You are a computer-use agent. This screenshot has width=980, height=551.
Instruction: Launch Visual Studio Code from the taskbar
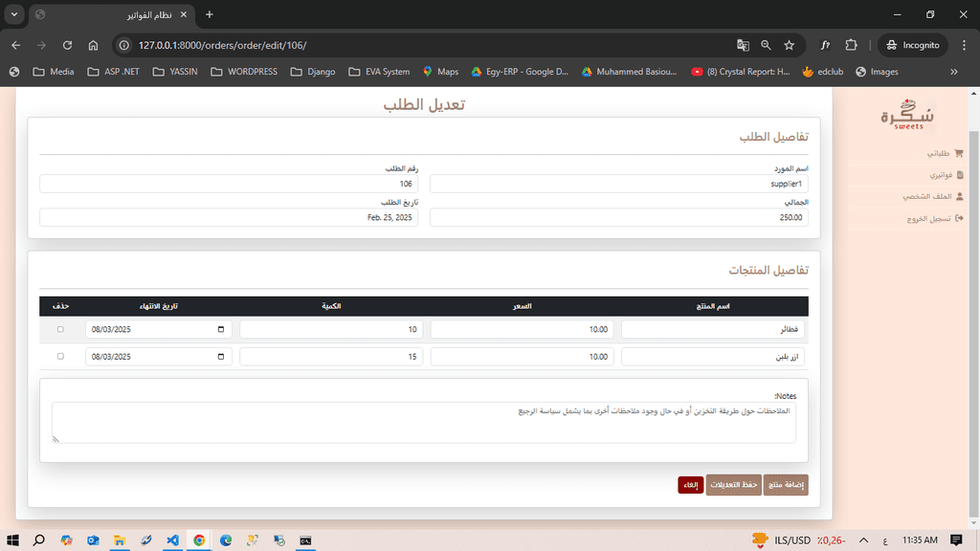172,540
